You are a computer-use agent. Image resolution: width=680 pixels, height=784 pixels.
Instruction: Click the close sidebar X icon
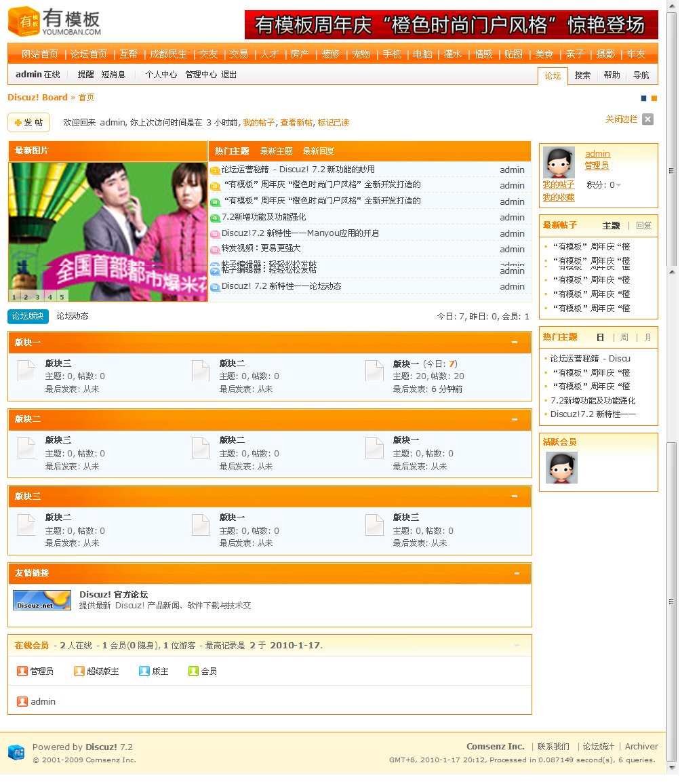pos(647,119)
